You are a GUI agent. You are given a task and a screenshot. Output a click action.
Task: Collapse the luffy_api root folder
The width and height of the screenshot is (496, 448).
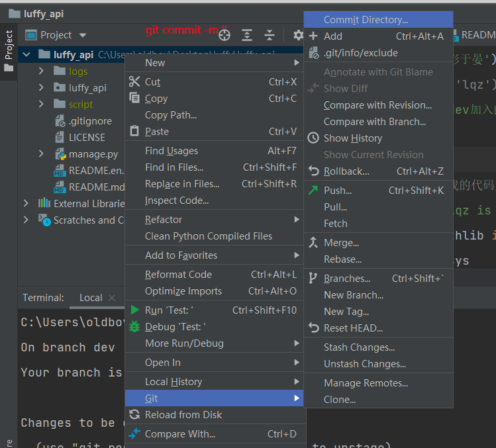click(x=26, y=55)
